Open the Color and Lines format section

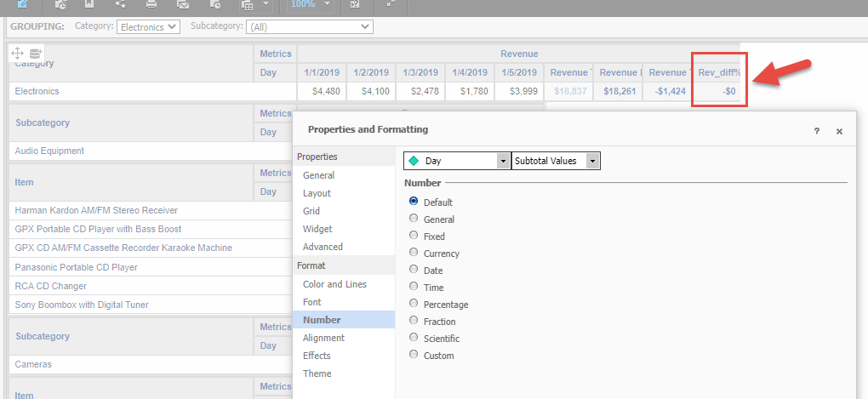click(x=334, y=284)
